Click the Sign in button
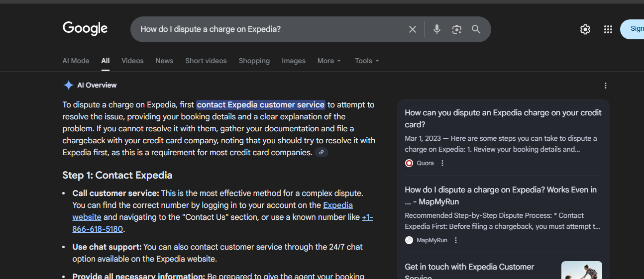The width and height of the screenshot is (644, 279). pyautogui.click(x=633, y=29)
